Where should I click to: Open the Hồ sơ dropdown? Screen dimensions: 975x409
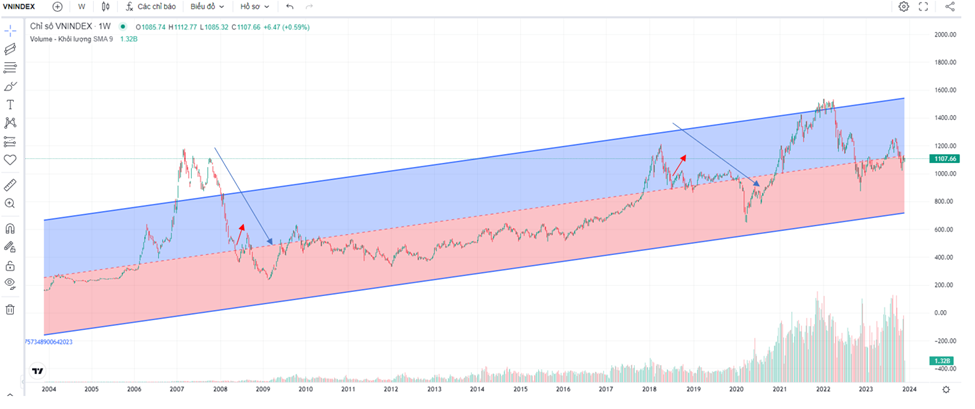click(255, 6)
